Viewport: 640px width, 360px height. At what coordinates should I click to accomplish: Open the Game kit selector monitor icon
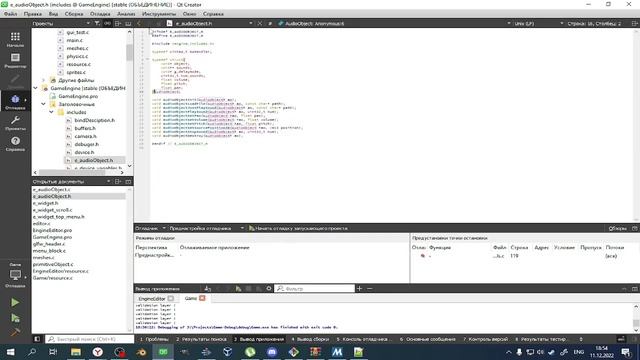coord(15,276)
